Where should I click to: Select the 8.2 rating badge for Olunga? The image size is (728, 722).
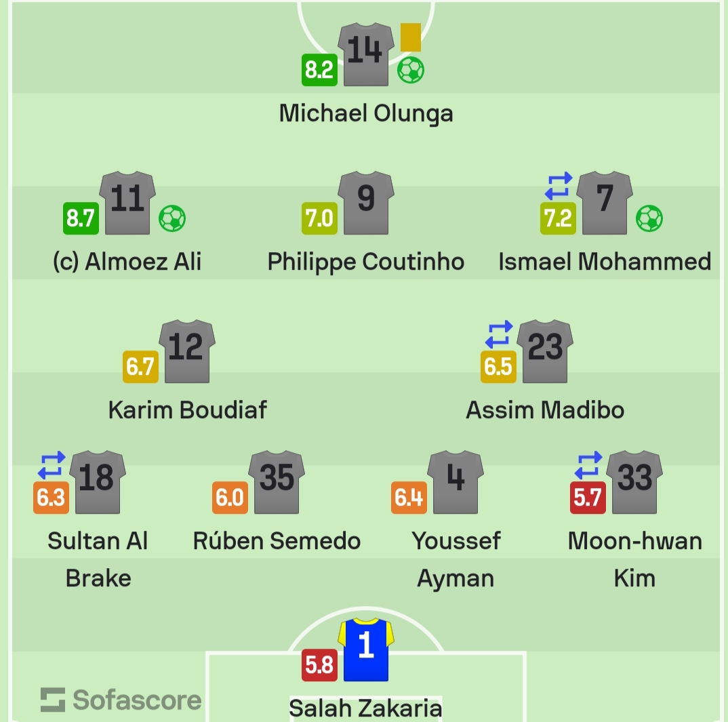point(319,70)
